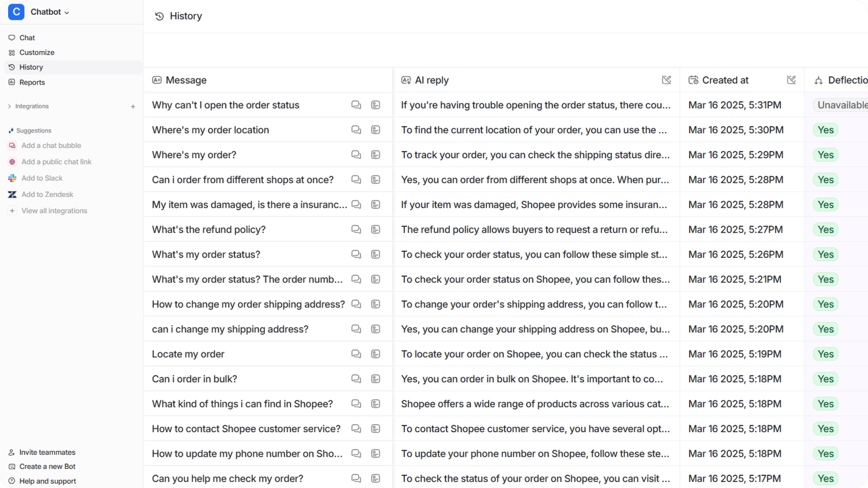This screenshot has width=868, height=488.
Task: Choose Add to Slack
Action: click(42, 178)
